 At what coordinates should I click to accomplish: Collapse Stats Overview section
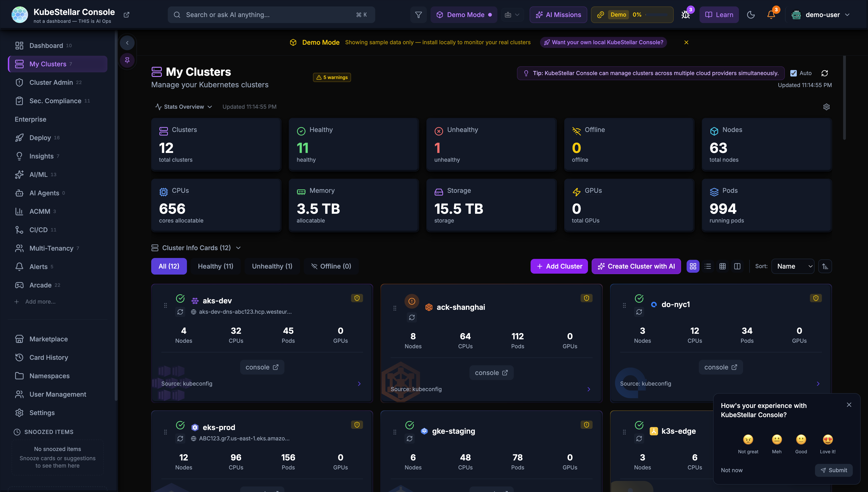pos(184,107)
